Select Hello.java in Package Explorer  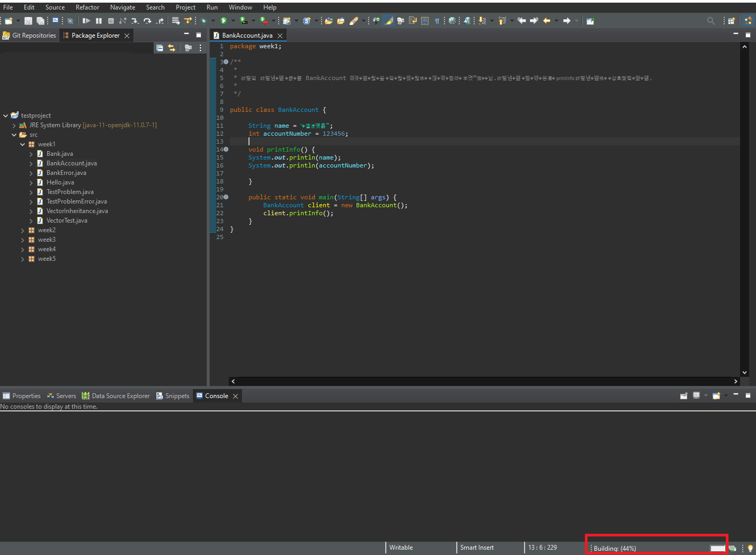pos(55,182)
